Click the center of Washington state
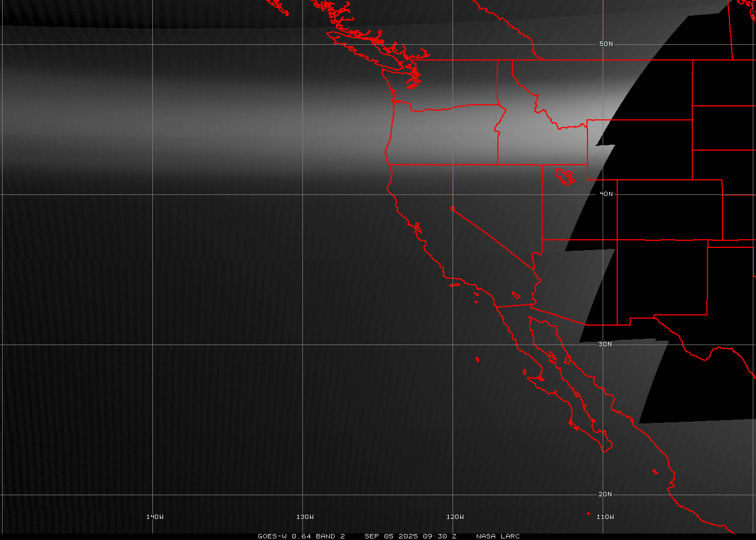Viewport: 756px width, 540px height. 454,84
